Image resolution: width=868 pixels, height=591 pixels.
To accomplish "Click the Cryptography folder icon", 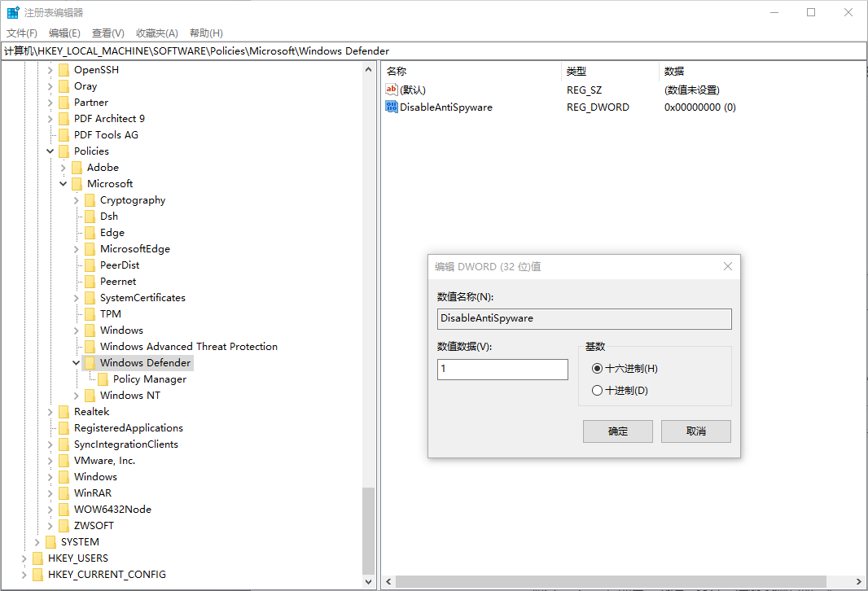I will tap(90, 200).
